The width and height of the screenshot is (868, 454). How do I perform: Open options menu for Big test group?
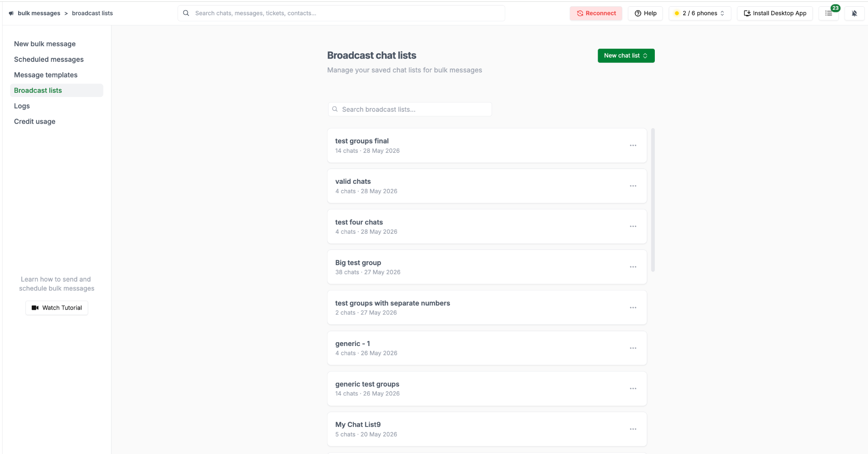click(633, 267)
